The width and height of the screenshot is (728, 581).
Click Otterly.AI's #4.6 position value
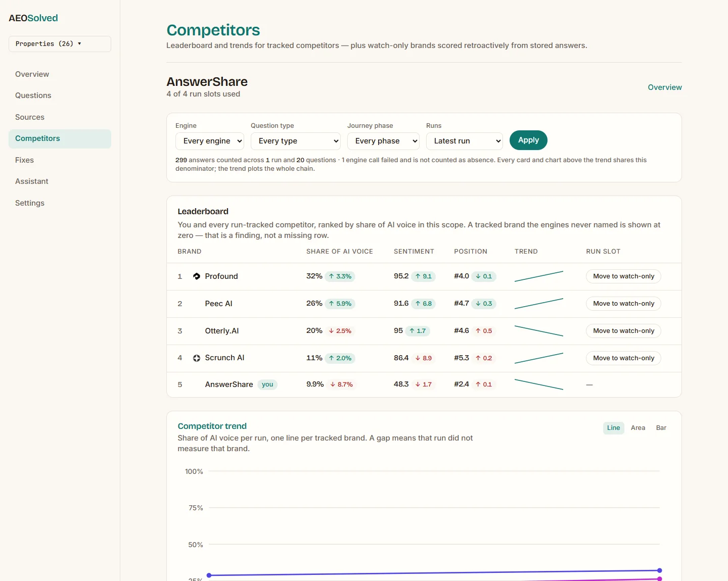462,330
